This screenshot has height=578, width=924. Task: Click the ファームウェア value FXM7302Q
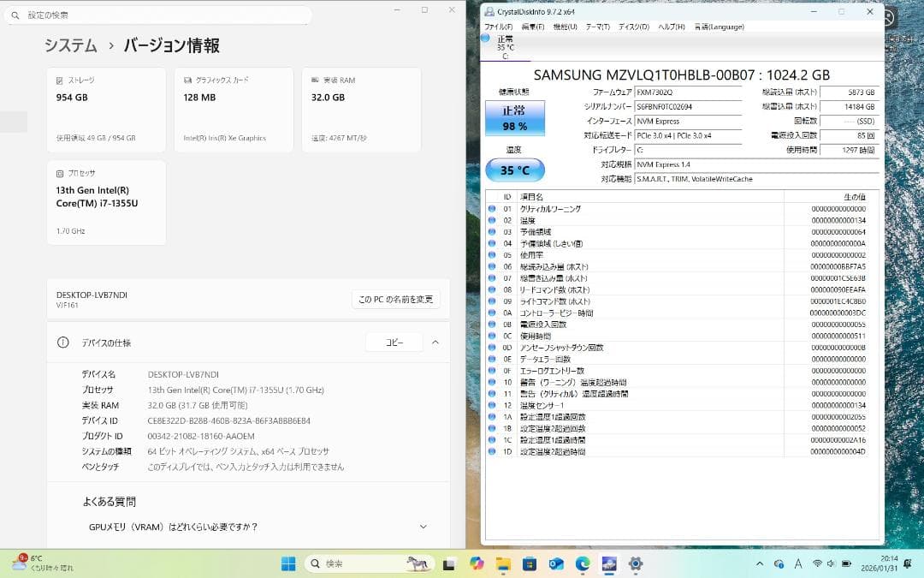point(688,92)
